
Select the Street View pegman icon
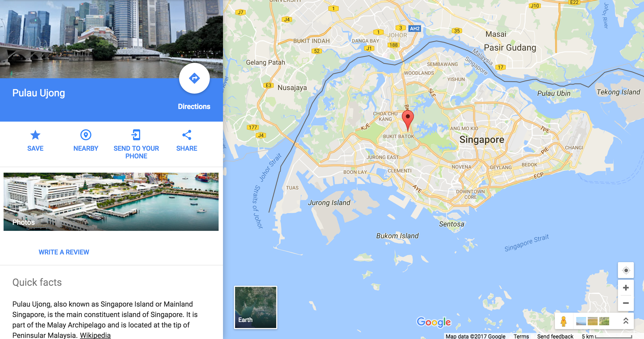click(564, 321)
